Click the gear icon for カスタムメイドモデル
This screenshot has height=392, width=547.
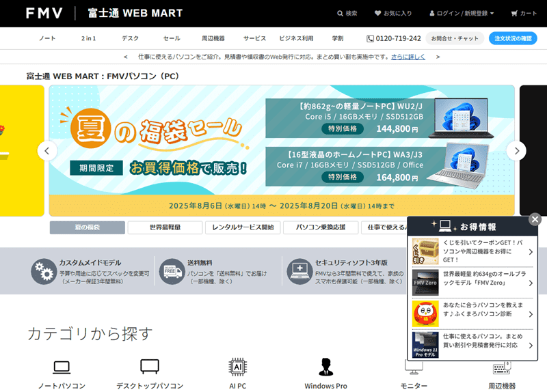44,271
